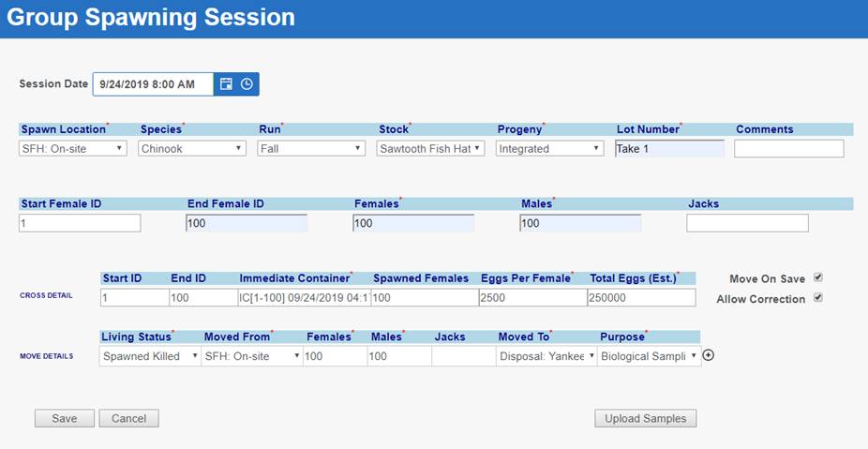The image size is (868, 449).
Task: Open the Purpose dropdown
Action: coord(649,356)
